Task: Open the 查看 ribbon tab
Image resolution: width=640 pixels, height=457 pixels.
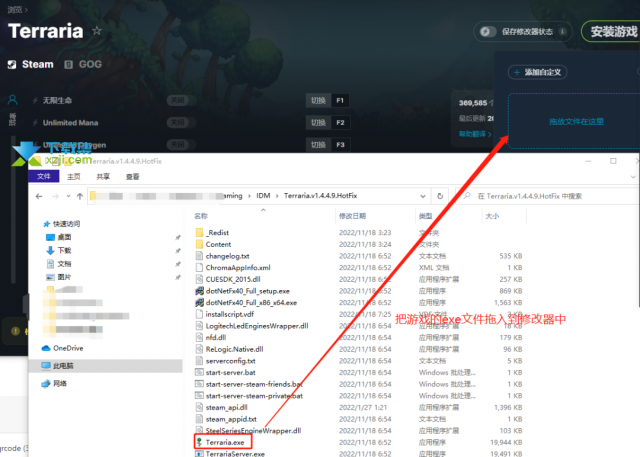Action: [x=132, y=176]
